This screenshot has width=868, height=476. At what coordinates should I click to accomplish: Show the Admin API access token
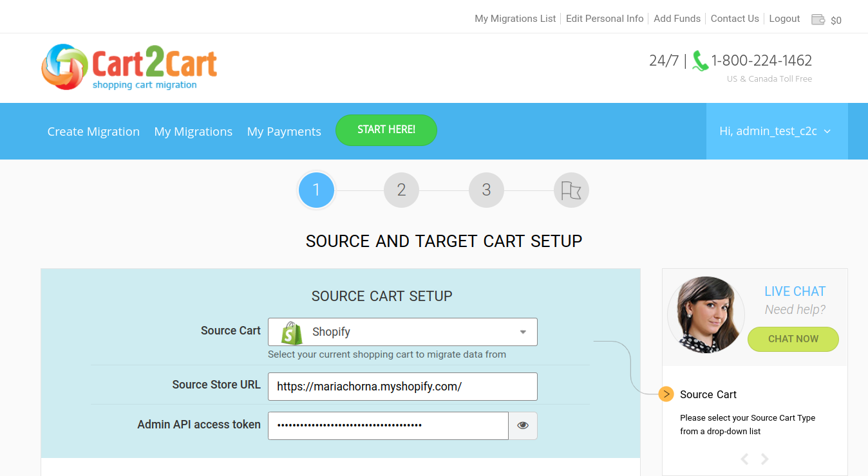(523, 426)
